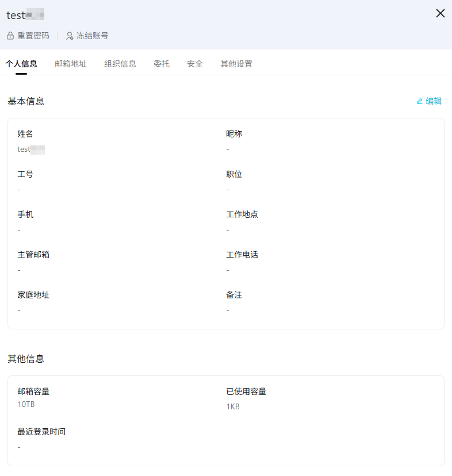Go to the 委托 tab

click(x=162, y=64)
